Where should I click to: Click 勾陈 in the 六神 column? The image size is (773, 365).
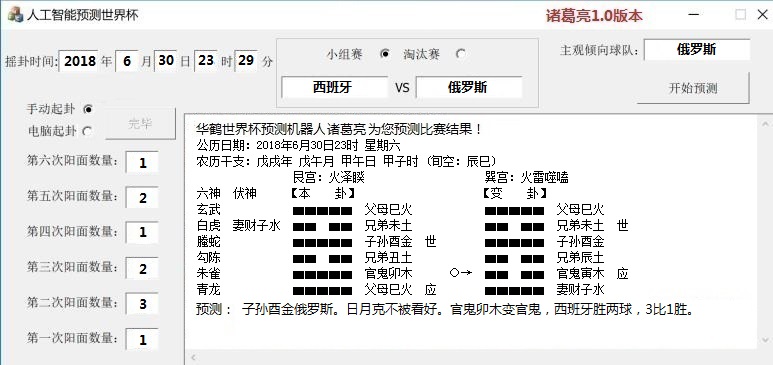coord(208,257)
